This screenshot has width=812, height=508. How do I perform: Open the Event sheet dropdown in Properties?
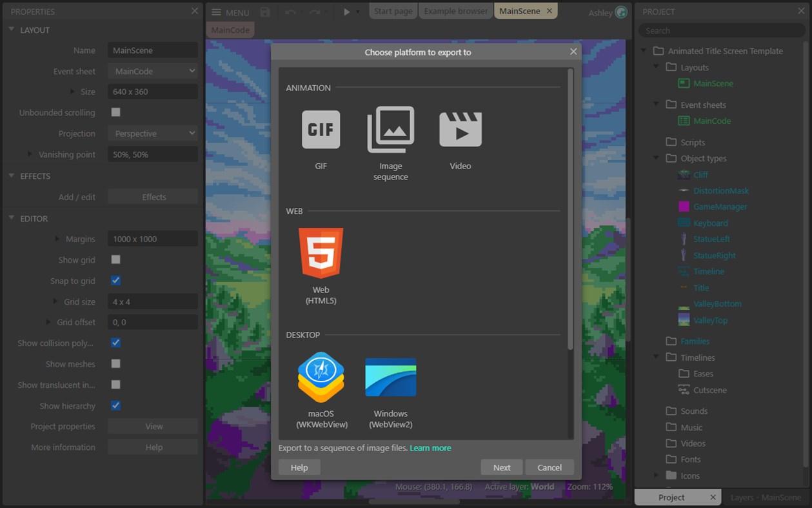click(x=152, y=70)
